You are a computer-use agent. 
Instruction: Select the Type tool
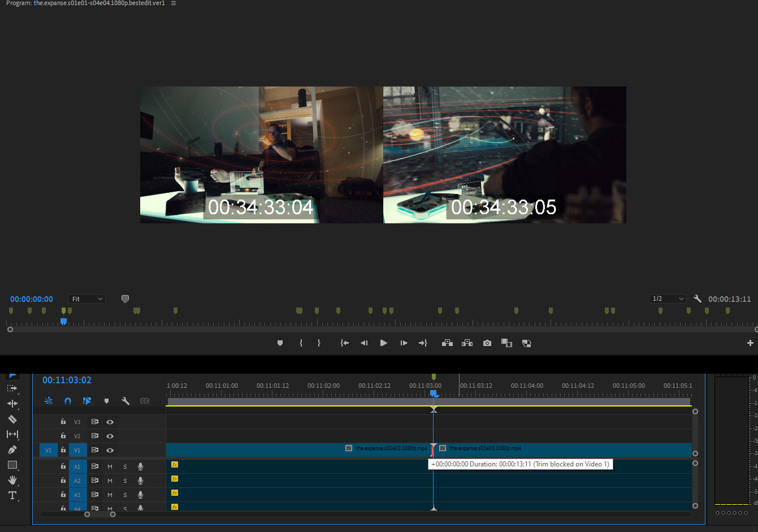tap(12, 496)
